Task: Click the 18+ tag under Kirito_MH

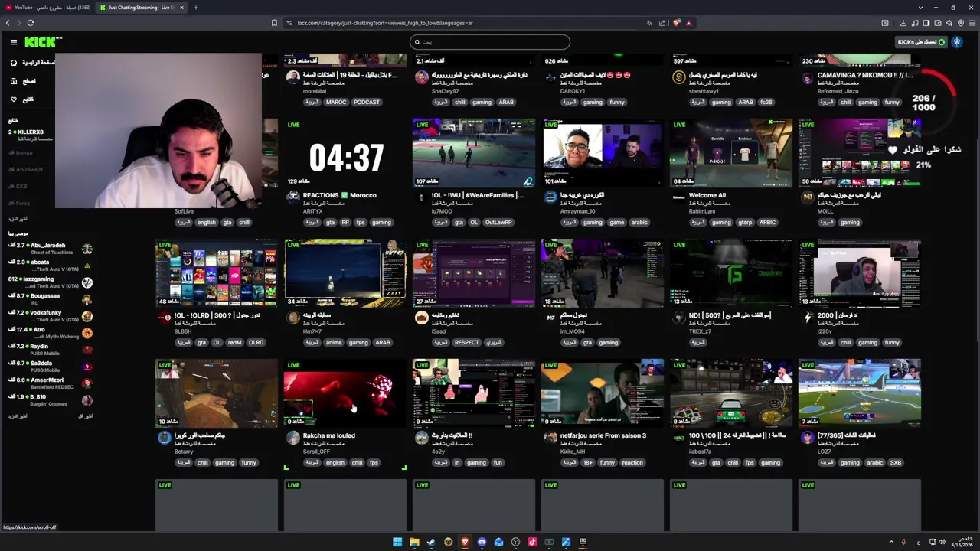Action: coord(588,462)
